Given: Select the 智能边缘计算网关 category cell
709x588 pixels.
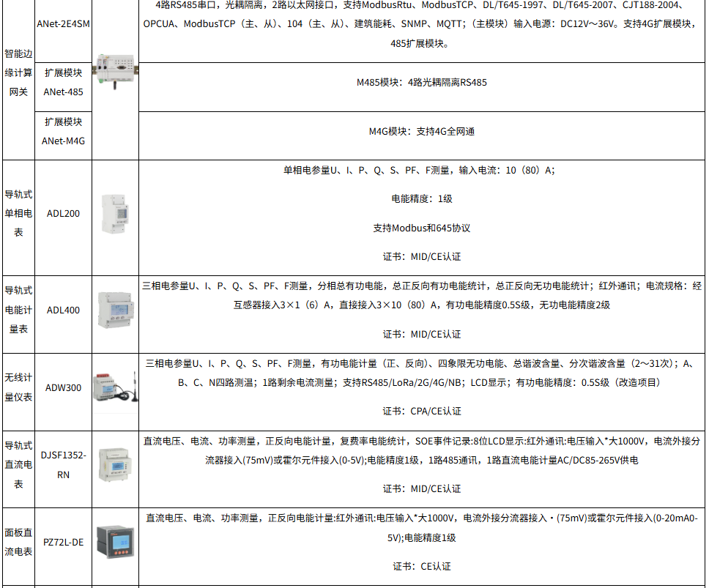Looking at the screenshot, I should 18,72.
